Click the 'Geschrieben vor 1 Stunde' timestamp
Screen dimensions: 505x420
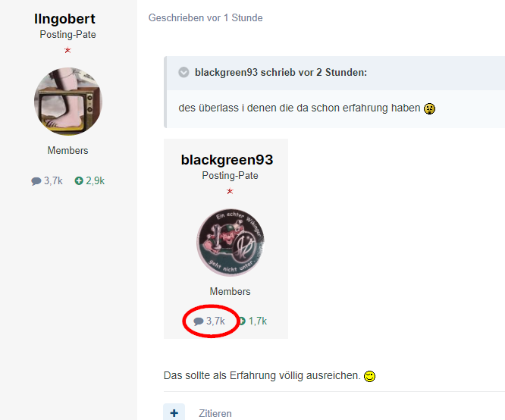click(205, 17)
